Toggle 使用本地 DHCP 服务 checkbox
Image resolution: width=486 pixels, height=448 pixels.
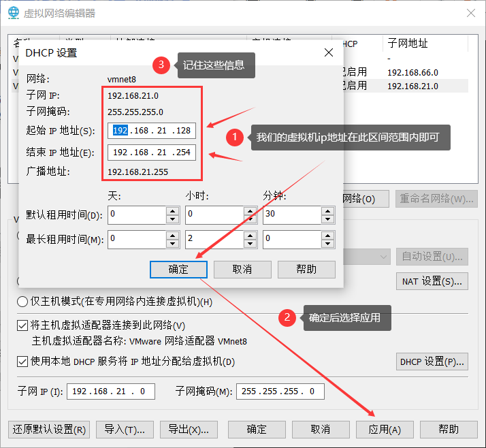[22, 362]
